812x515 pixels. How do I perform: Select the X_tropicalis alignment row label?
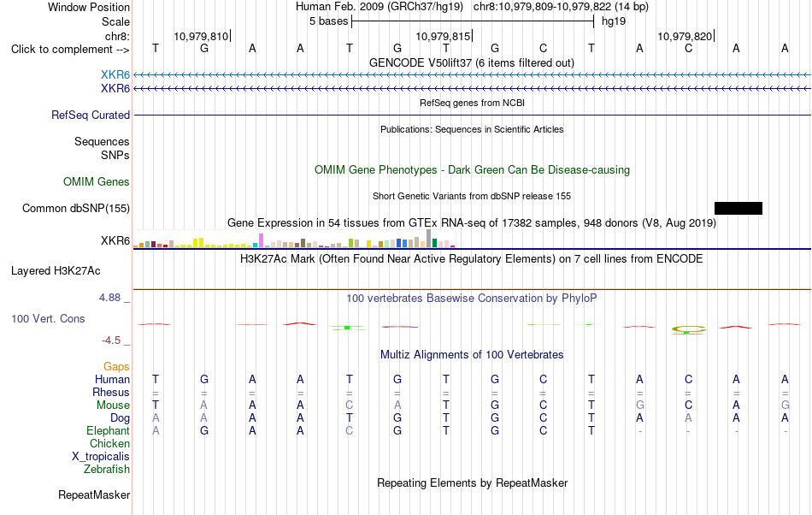(x=101, y=457)
